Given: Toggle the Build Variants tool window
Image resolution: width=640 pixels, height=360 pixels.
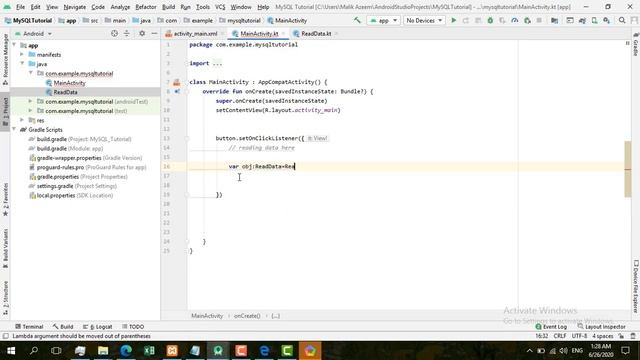Looking at the screenshot, I should tap(5, 248).
